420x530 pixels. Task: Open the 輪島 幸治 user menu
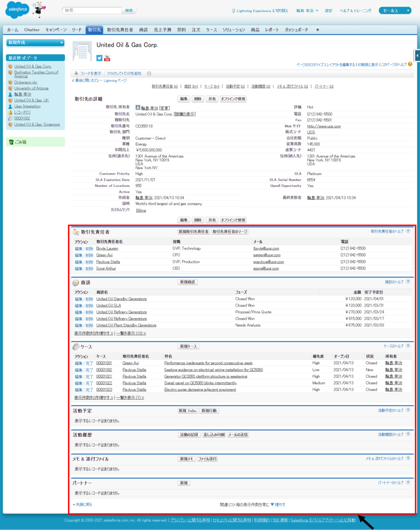coord(307,11)
